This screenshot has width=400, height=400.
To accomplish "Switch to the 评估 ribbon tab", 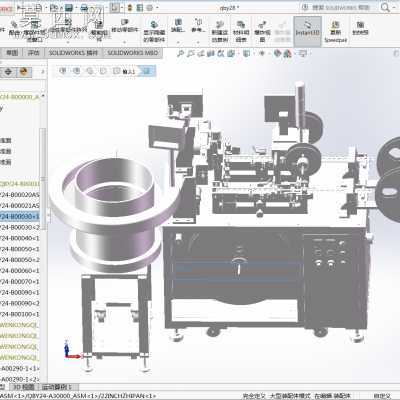I will tap(33, 53).
